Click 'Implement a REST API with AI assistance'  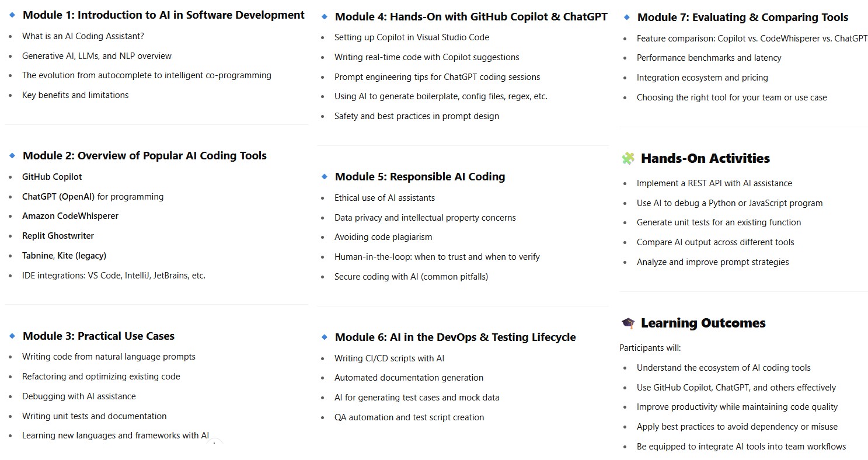[714, 183]
